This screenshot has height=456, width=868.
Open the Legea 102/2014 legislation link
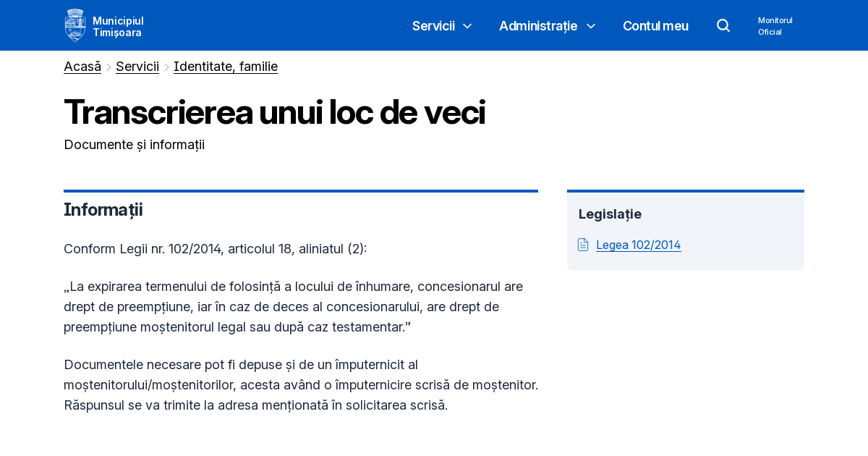[x=638, y=245]
